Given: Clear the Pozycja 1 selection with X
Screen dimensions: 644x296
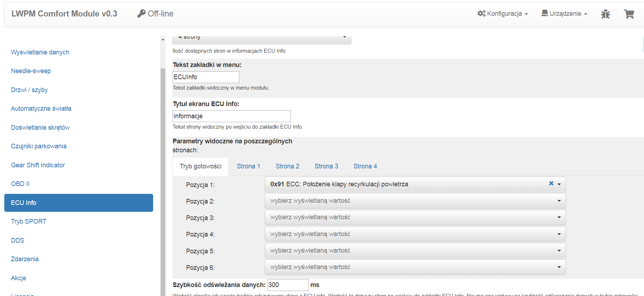Looking at the screenshot, I should 551,183.
